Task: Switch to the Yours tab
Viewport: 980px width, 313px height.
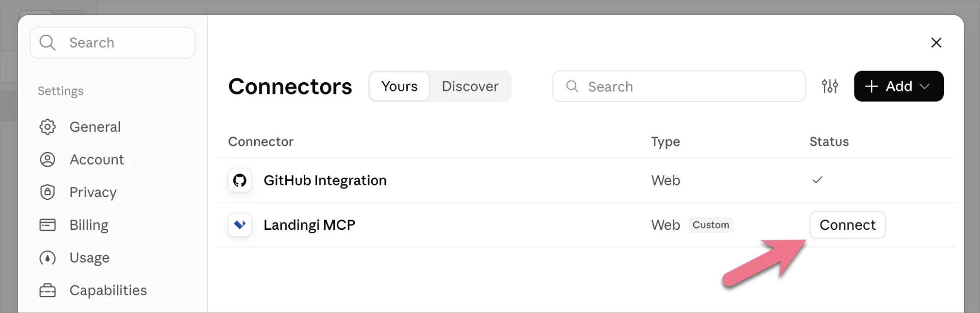Action: (399, 86)
